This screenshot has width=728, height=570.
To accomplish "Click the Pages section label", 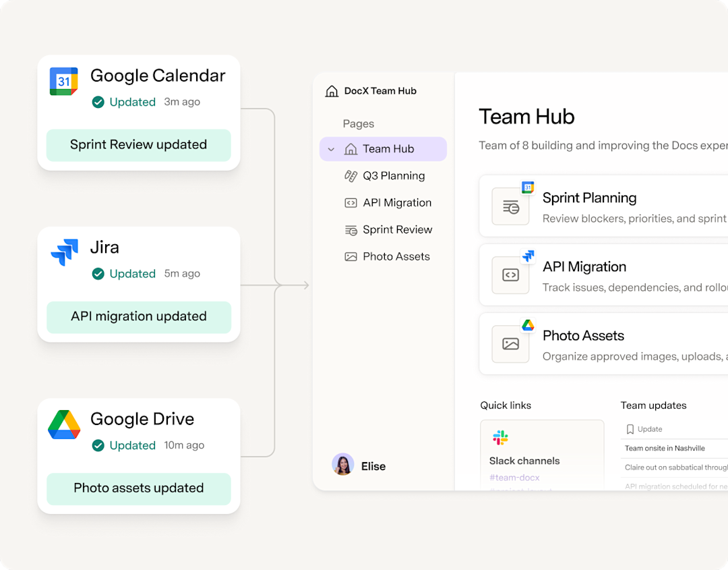I will coord(359,124).
